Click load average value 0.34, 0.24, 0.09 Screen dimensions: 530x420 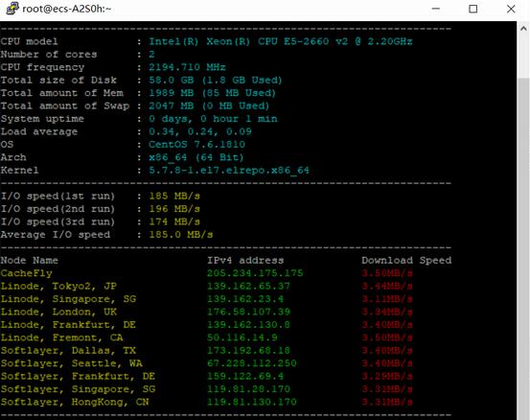[x=200, y=131]
